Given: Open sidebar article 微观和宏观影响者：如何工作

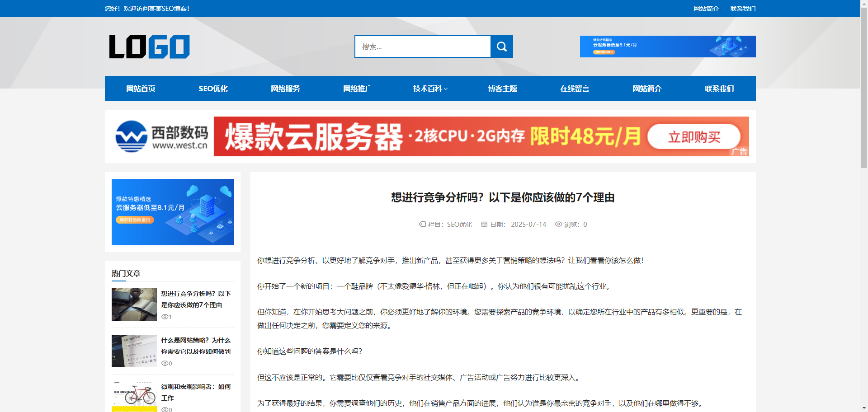Looking at the screenshot, I should [196, 392].
